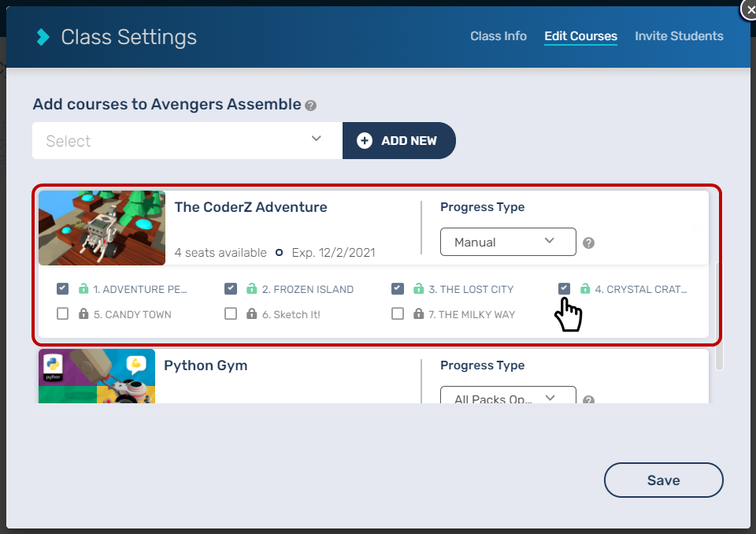Click the Exp. 12/2/2021 text
This screenshot has height=534, width=756.
tap(333, 253)
